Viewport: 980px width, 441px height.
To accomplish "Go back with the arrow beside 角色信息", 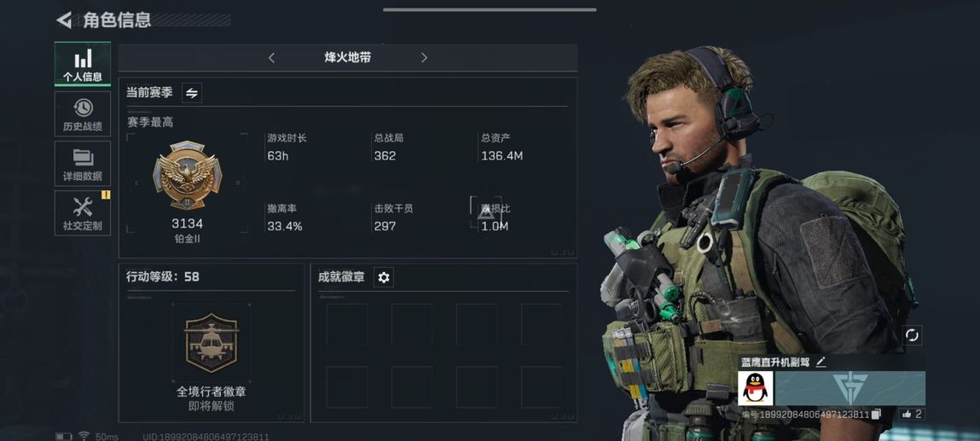I will click(64, 20).
